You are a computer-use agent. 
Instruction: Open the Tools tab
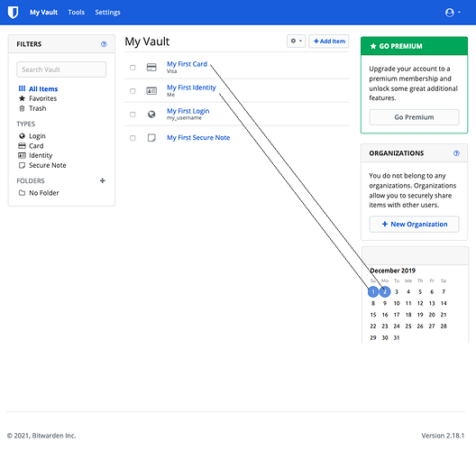coord(77,13)
